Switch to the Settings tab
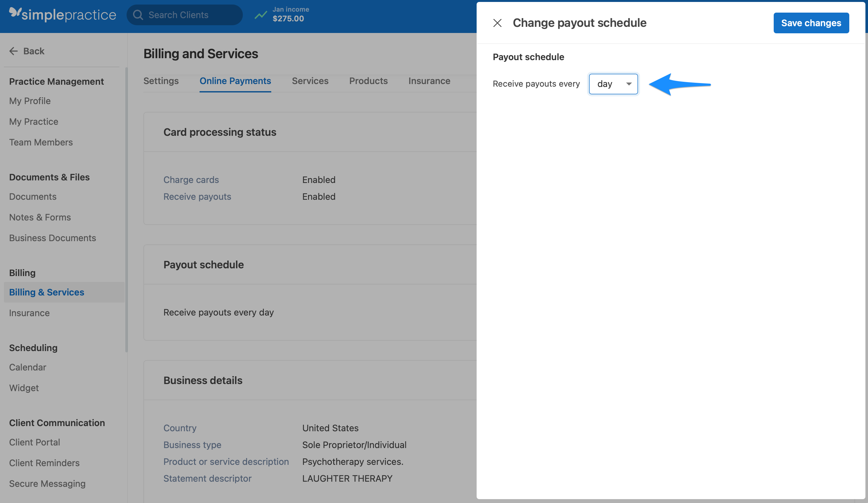Viewport: 868px width, 503px height. coord(161,81)
